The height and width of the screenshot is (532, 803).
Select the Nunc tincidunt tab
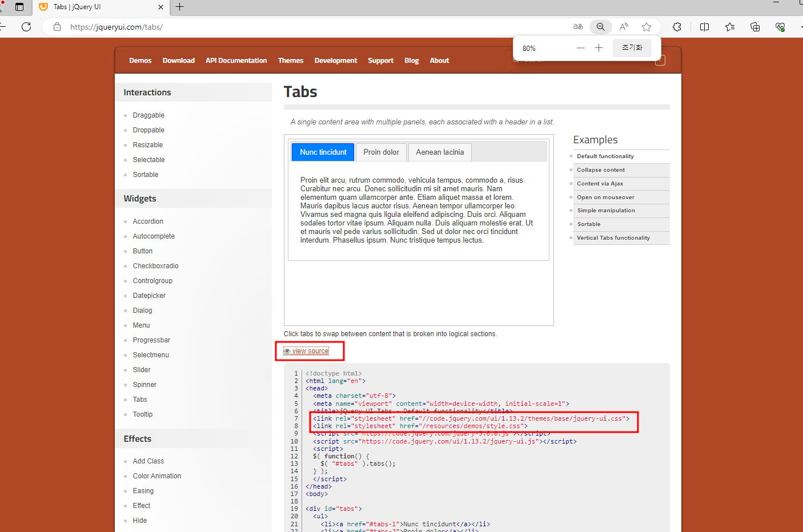click(x=323, y=152)
